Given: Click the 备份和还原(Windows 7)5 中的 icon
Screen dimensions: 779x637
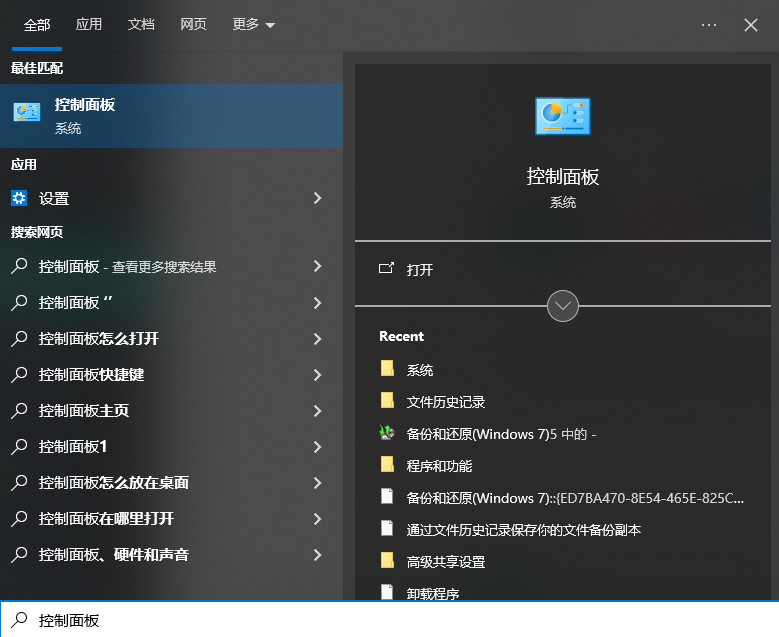Looking at the screenshot, I should pos(388,433).
